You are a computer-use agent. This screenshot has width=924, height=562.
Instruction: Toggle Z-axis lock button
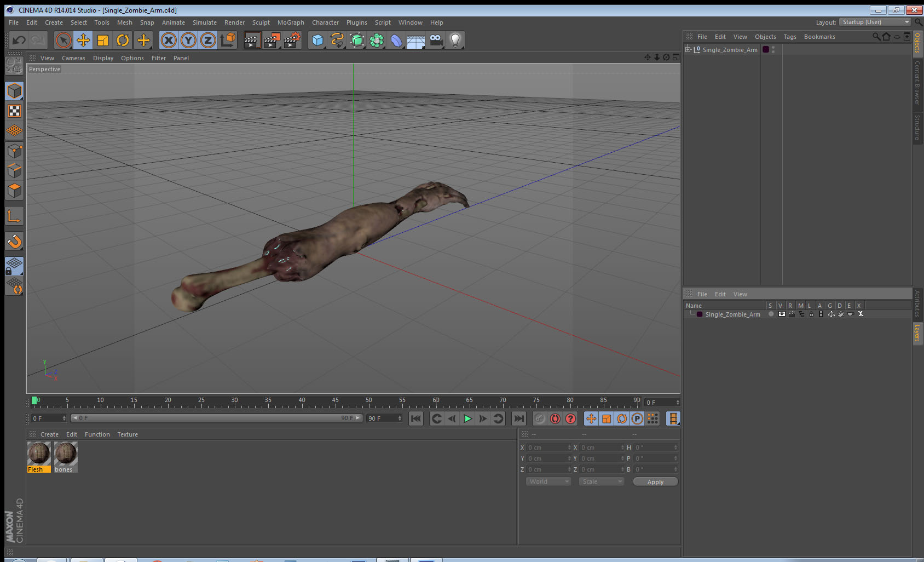tap(208, 40)
